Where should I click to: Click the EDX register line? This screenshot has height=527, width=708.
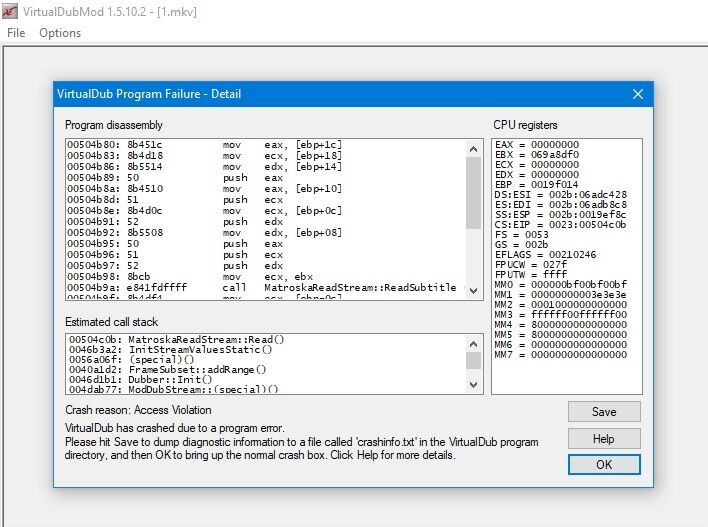[x=537, y=174]
